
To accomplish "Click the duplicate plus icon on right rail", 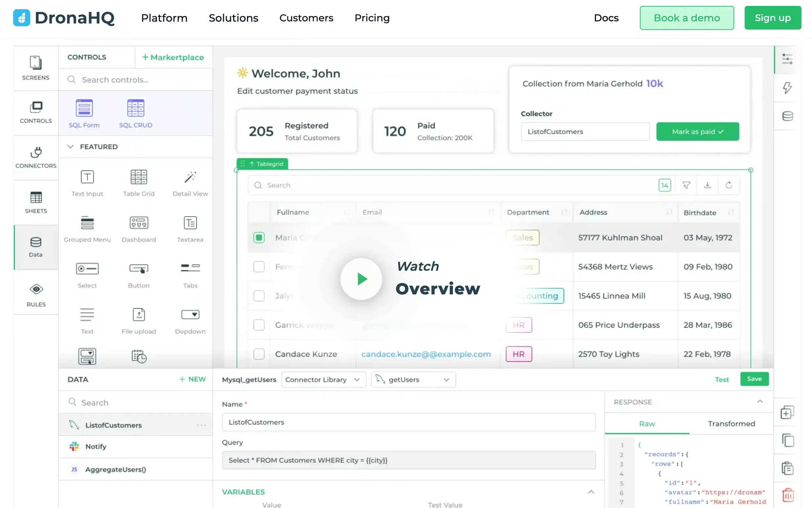I will [787, 412].
